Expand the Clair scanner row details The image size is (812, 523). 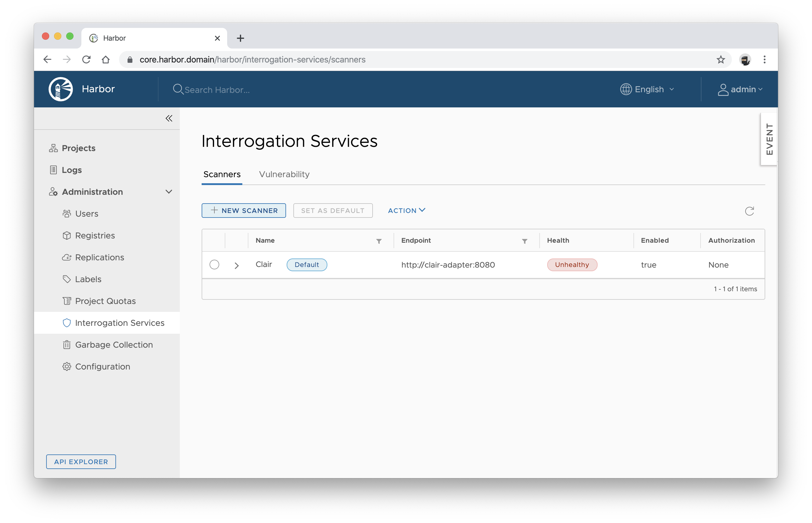pos(236,265)
